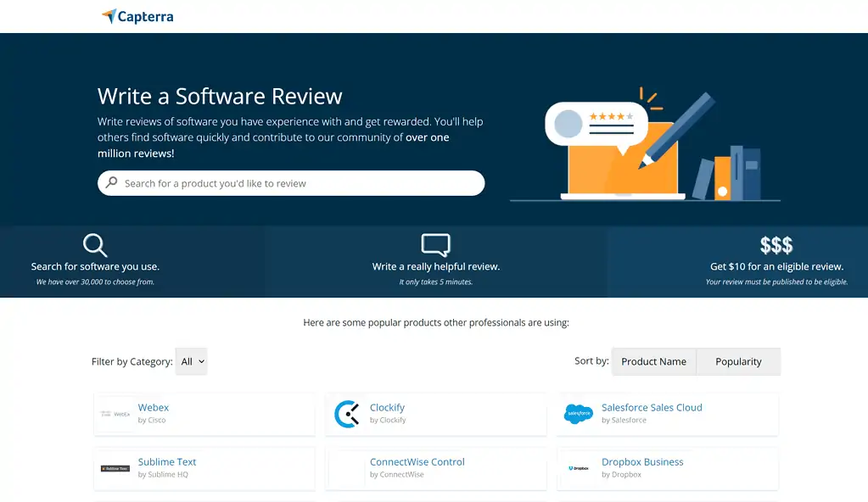Click the ConnectWise Control product logo
Viewport: 868px width, 502px height.
347,467
